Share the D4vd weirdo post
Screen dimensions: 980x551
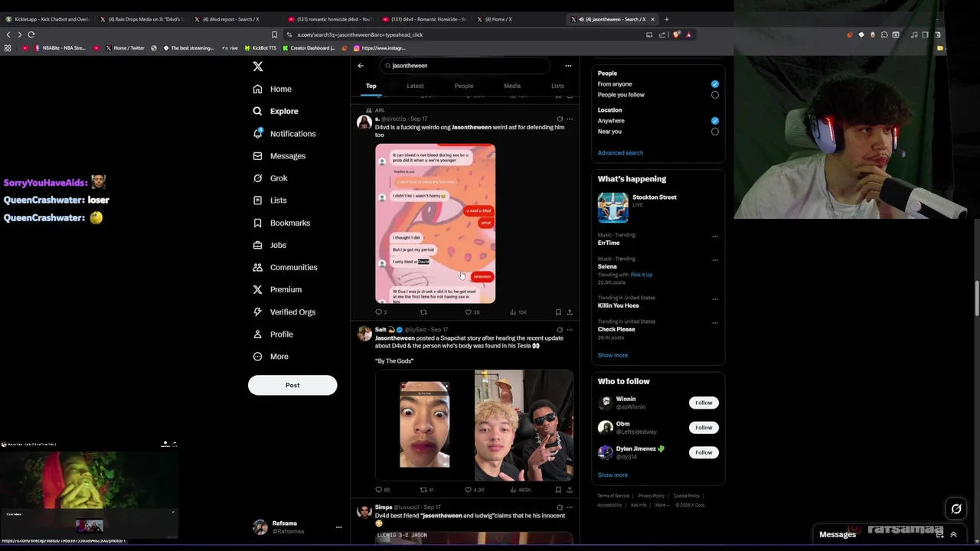click(569, 312)
